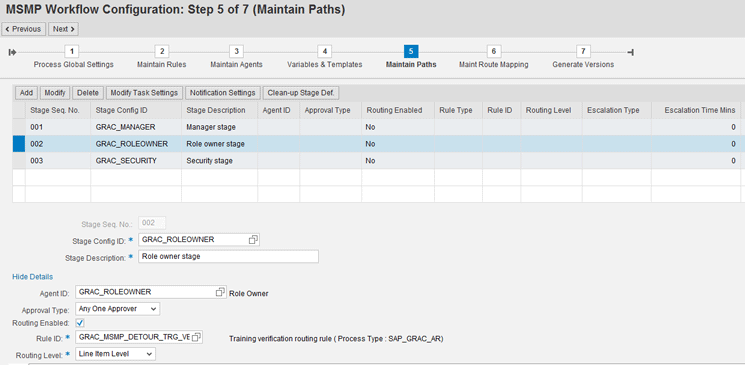Jump to Maintain Rules step
Viewport: 745px width, 365px height.
pyautogui.click(x=162, y=65)
